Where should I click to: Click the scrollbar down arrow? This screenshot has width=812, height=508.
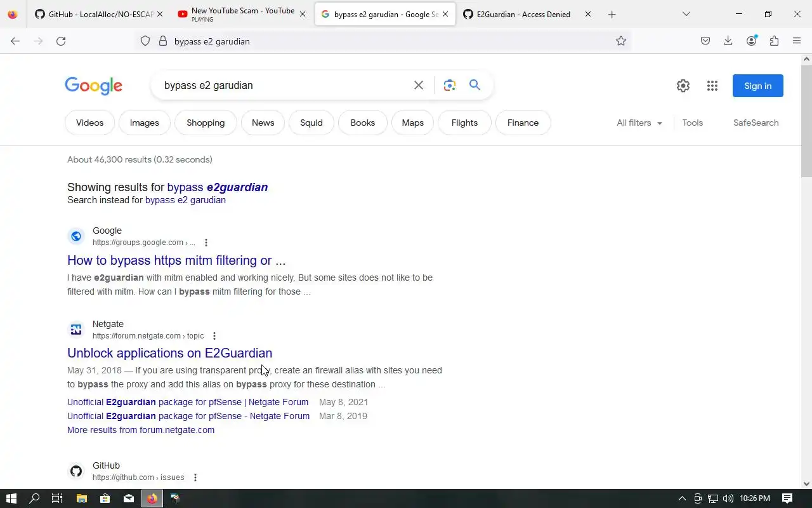(x=806, y=483)
